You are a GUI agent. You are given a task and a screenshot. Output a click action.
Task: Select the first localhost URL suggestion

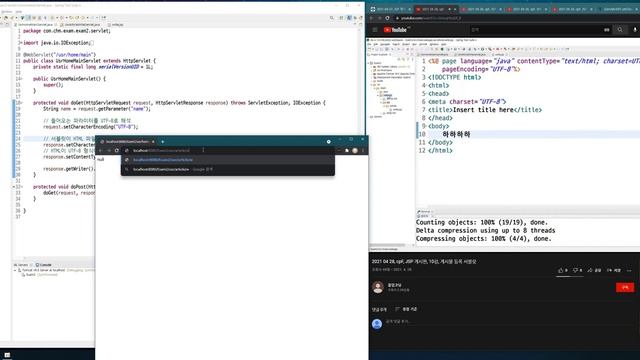[x=228, y=160]
